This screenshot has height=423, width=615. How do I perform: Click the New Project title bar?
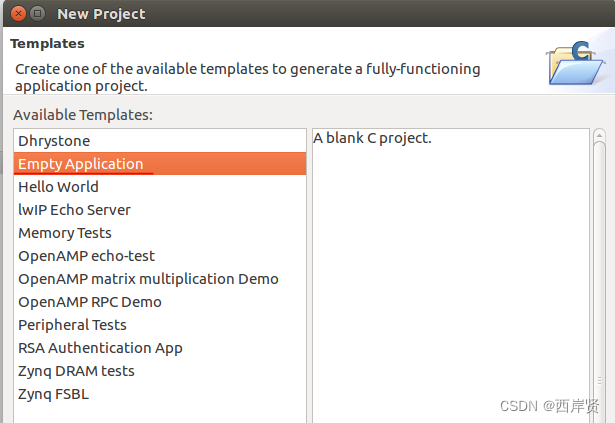(300, 14)
